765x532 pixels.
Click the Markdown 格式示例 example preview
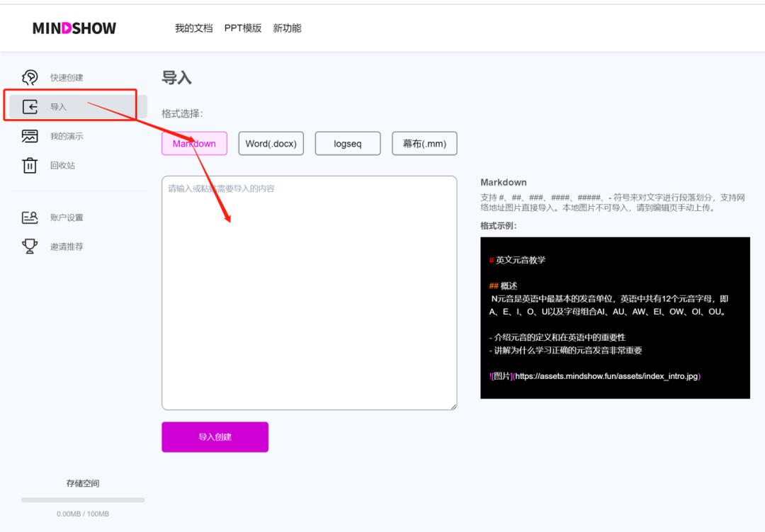click(x=615, y=317)
